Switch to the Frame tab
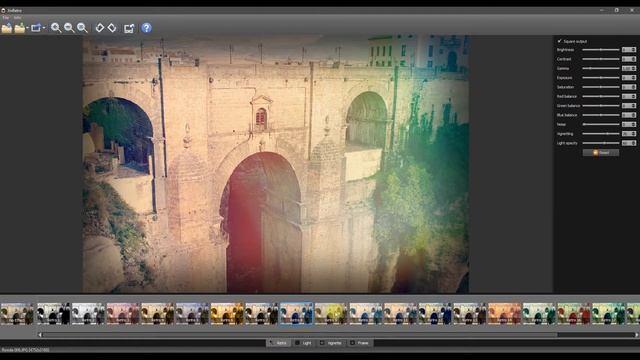Image resolution: width=640 pixels, height=360 pixels. coord(360,343)
